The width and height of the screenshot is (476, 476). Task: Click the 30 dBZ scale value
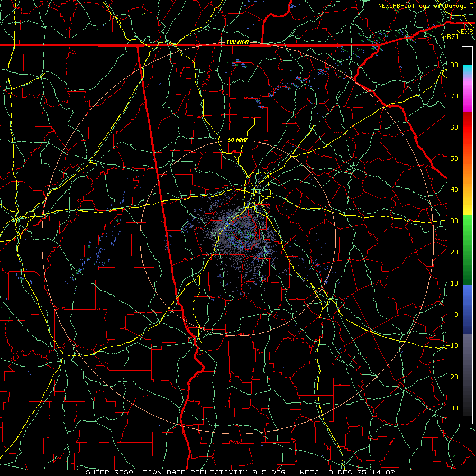click(454, 221)
